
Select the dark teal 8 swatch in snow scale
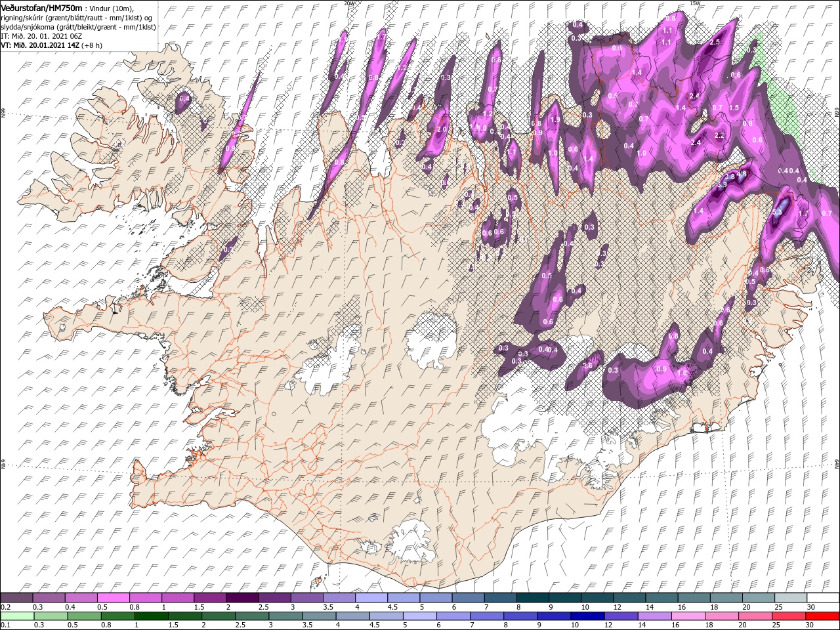(x=532, y=597)
